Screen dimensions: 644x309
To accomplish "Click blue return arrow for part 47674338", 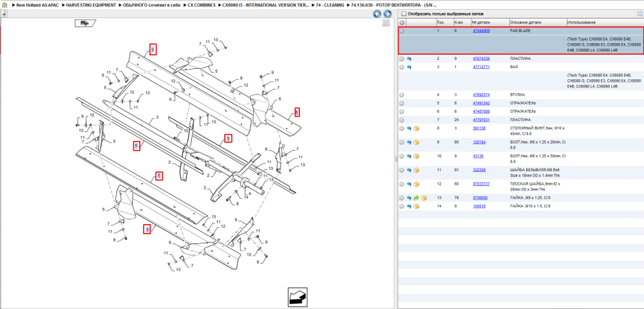I will [x=409, y=59].
